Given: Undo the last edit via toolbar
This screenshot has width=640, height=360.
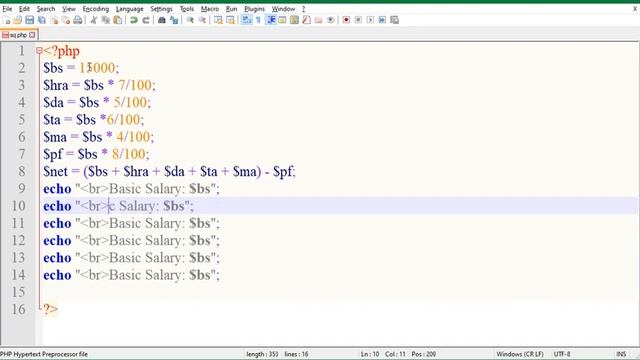Looking at the screenshot, I should pyautogui.click(x=133, y=20).
